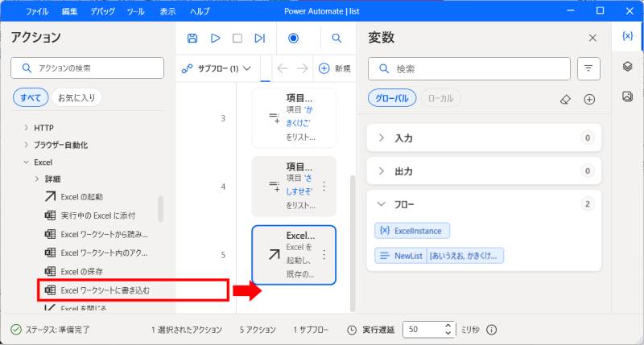The width and height of the screenshot is (644, 345).
Task: Open the 編集 menu
Action: (x=69, y=11)
